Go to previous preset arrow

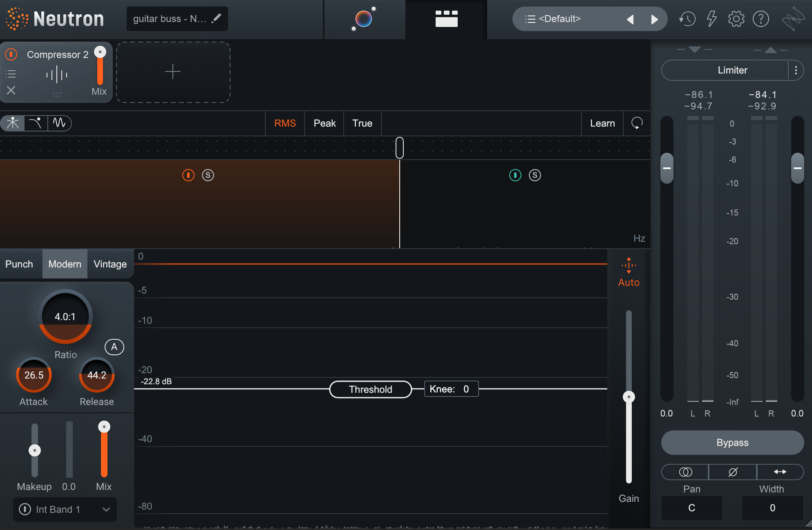pos(631,19)
